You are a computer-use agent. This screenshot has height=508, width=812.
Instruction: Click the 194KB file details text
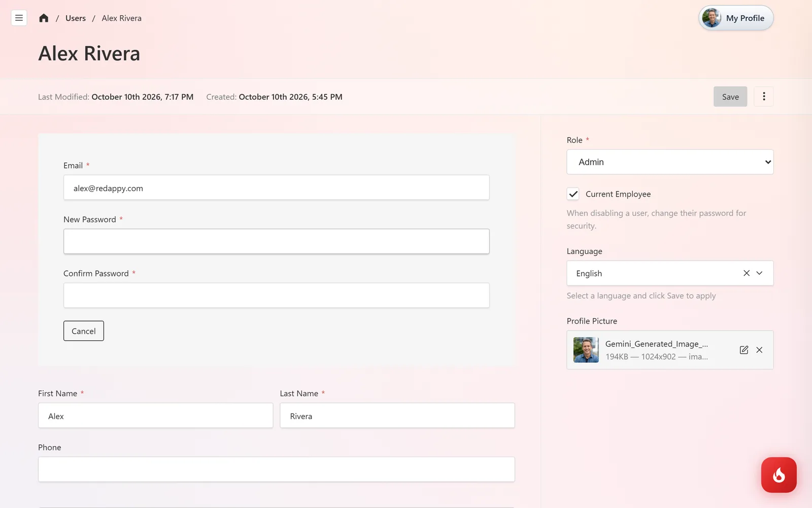click(x=657, y=357)
